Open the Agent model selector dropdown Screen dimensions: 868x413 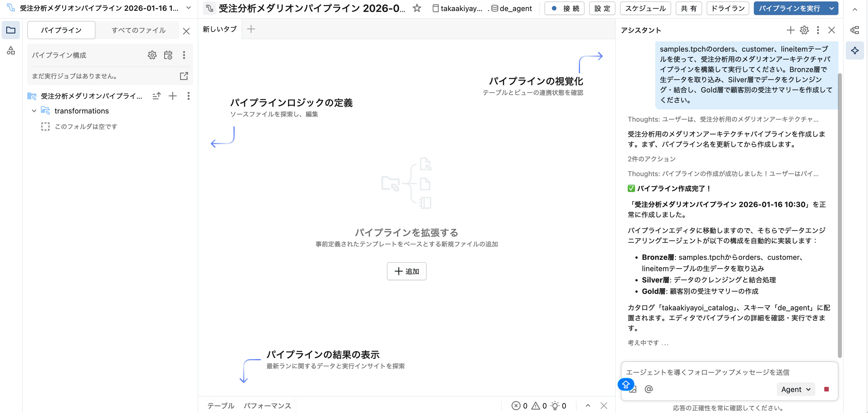click(796, 389)
